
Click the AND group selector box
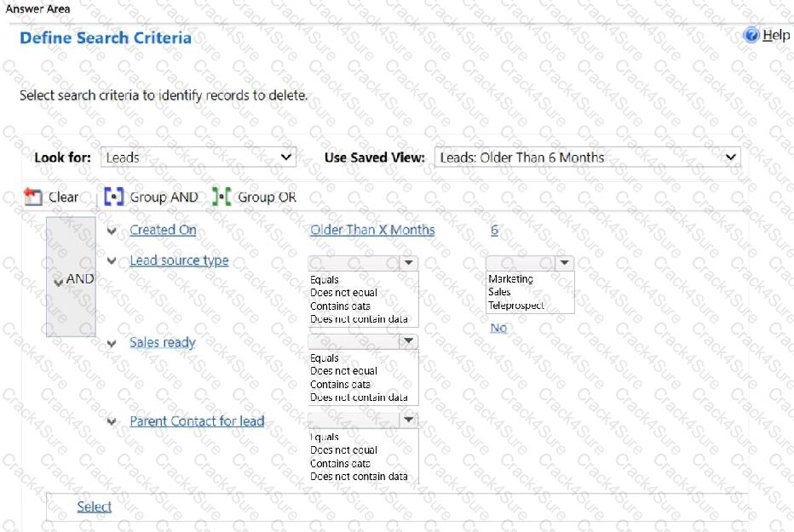coord(71,278)
